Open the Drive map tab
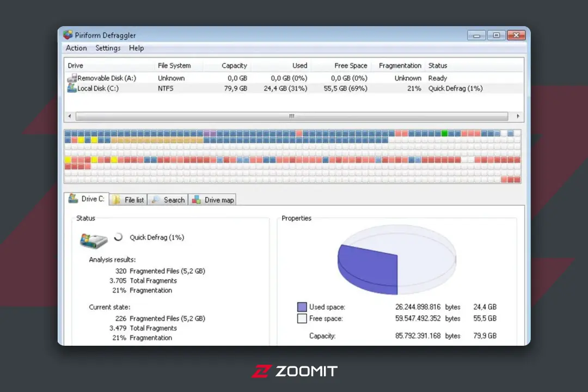Image resolution: width=588 pixels, height=392 pixels. [x=212, y=200]
